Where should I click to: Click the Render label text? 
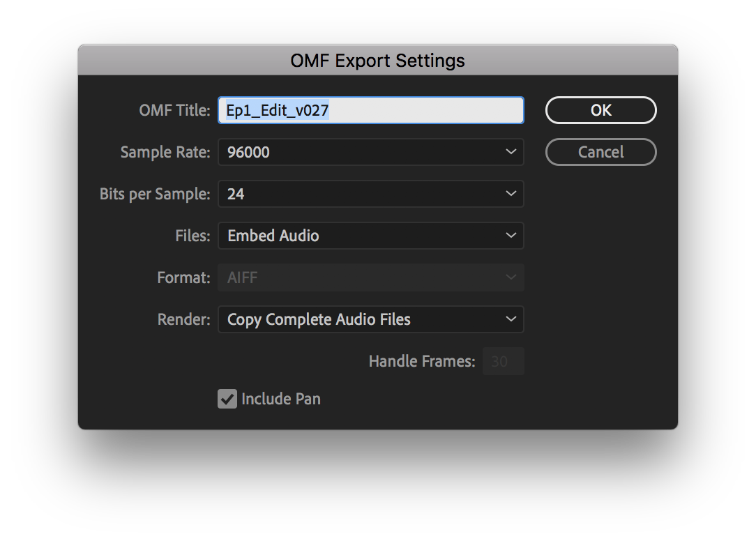[x=183, y=319]
